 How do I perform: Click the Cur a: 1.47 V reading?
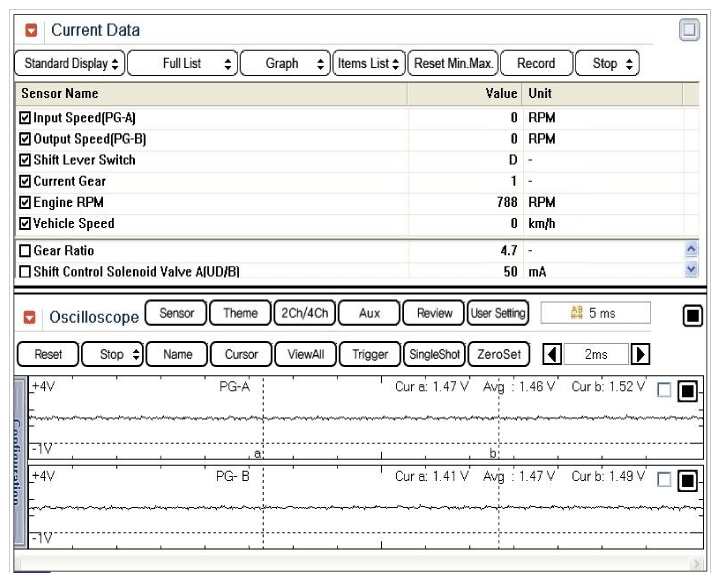pyautogui.click(x=431, y=387)
